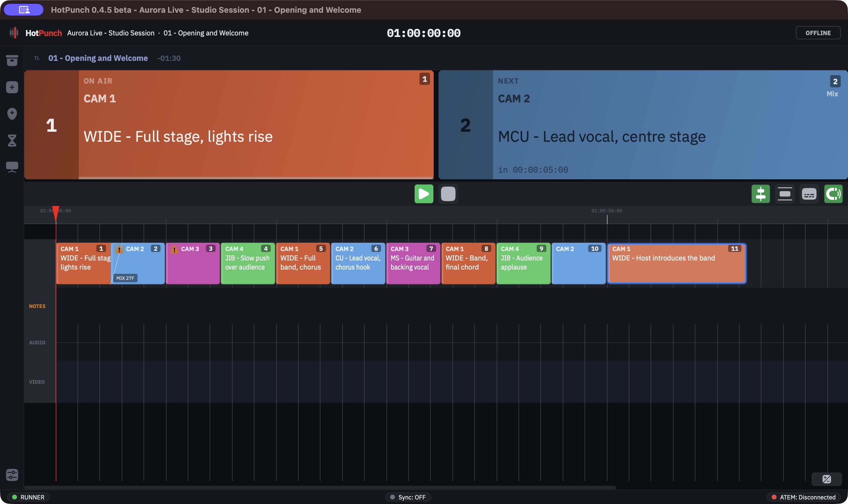Click the MIX 27F transition tag
The width and height of the screenshot is (848, 504).
point(125,278)
